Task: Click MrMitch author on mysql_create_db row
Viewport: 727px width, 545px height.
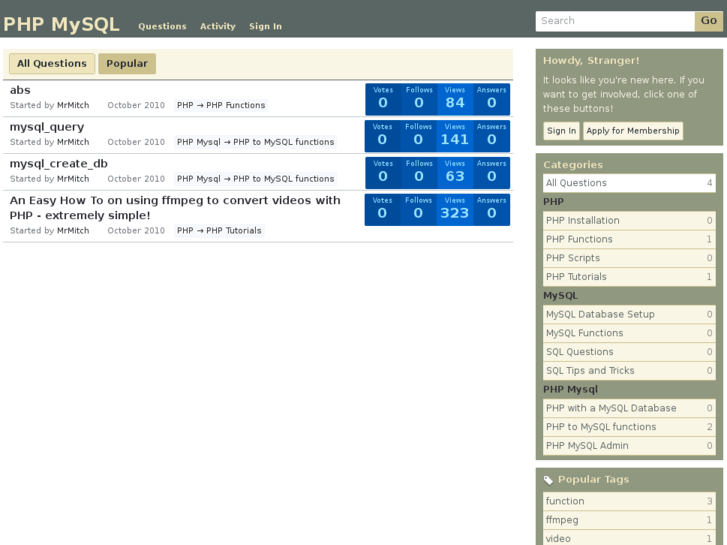Action: (73, 179)
